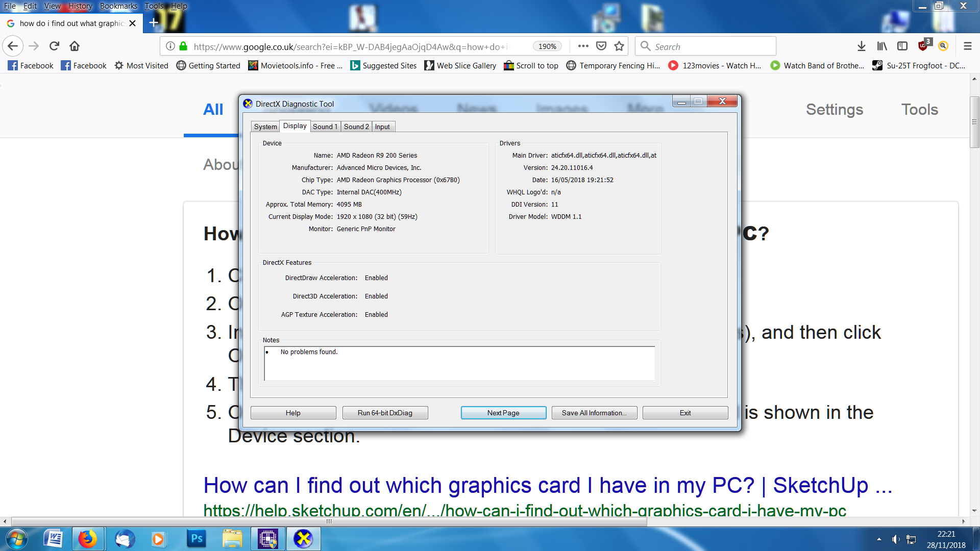
Task: Click the Help button in DxDiag
Action: [x=293, y=413]
